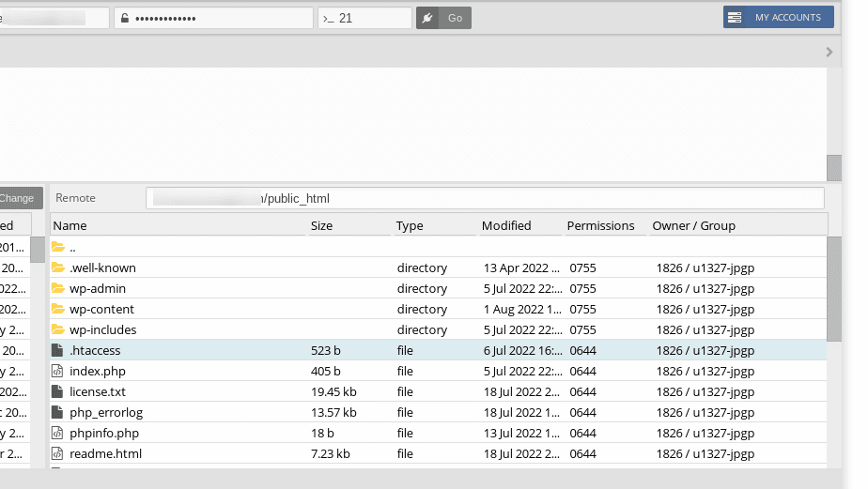Screen dimensions: 868x489
Task: Click the phpinfo.php code file icon
Action: [57, 433]
